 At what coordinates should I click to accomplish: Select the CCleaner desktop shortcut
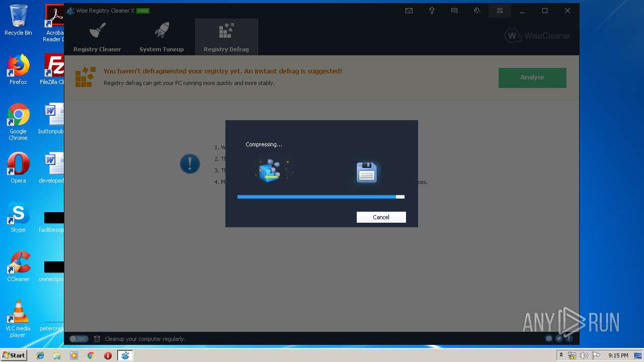pyautogui.click(x=18, y=266)
